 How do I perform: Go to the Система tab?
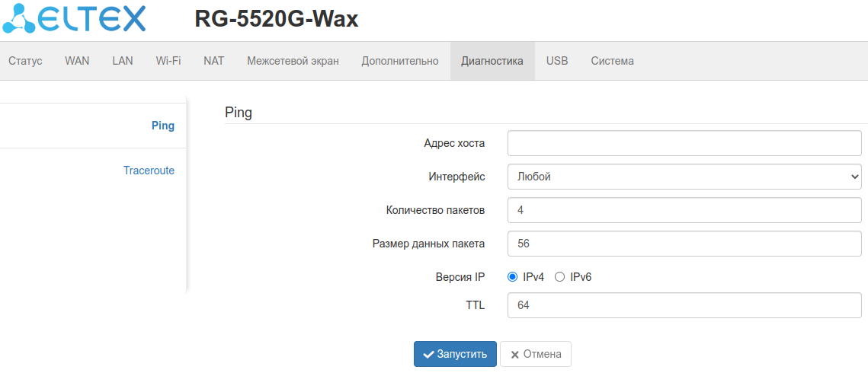612,61
